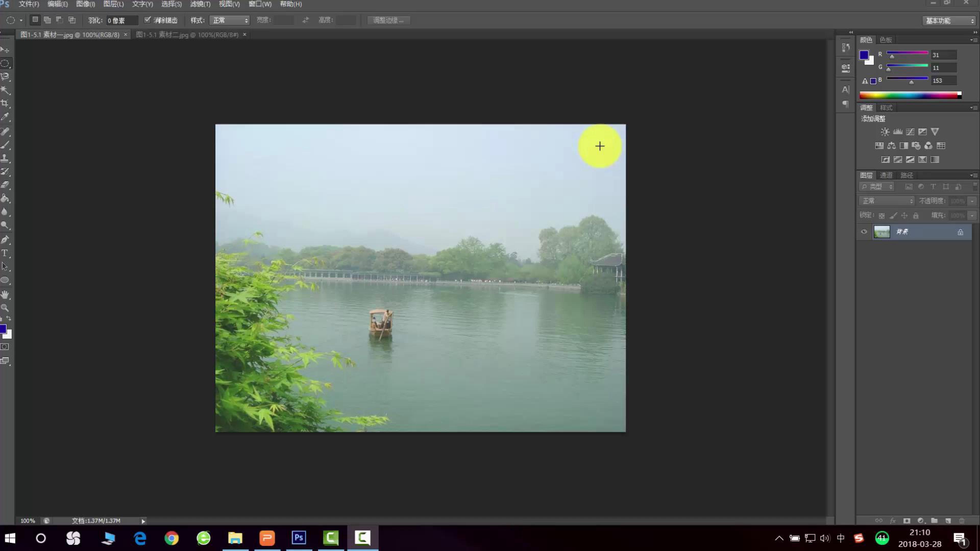
Task: Switch to the 样式 tab
Action: click(x=886, y=108)
